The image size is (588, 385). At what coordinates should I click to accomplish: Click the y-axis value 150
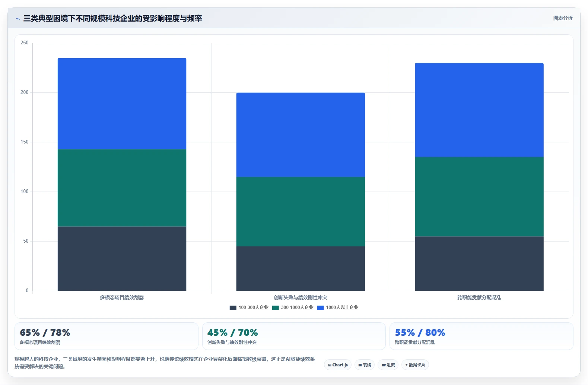click(25, 142)
